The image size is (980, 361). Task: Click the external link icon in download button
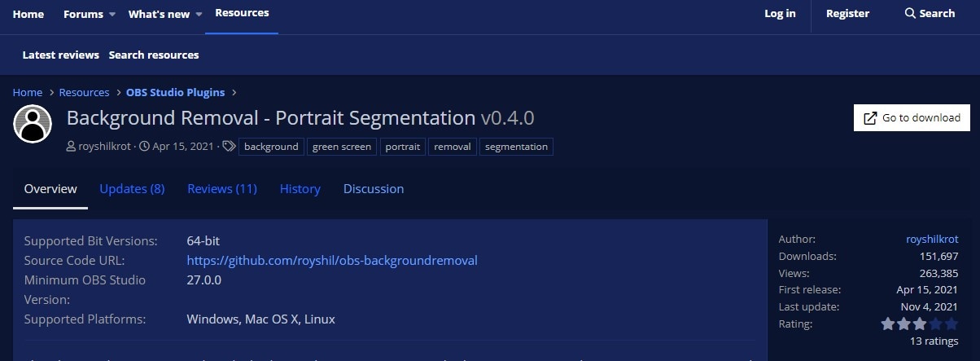870,118
